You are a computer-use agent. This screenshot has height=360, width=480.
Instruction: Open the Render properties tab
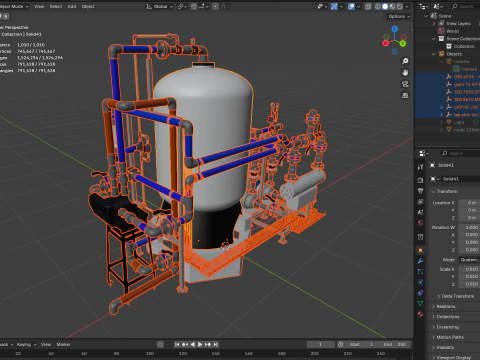pos(420,180)
